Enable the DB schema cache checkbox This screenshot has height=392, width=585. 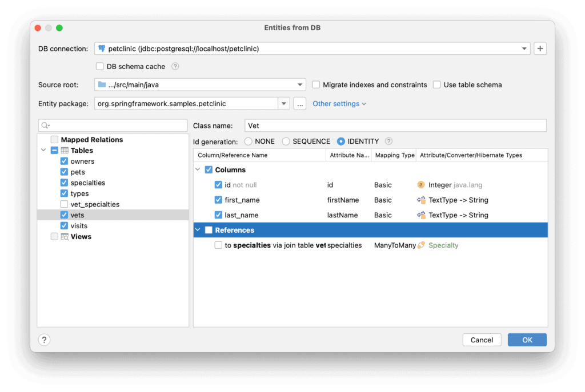click(x=99, y=66)
